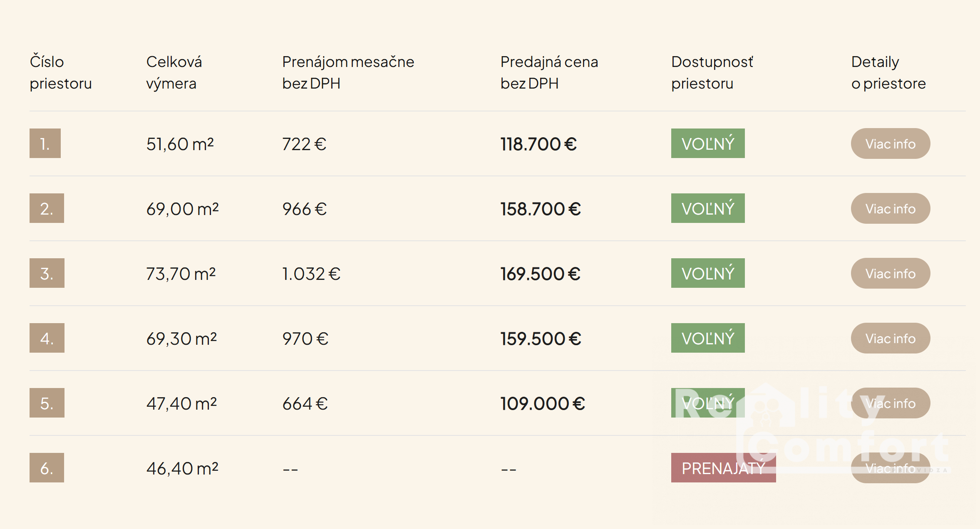Open Viac info for space 3

pos(891,273)
